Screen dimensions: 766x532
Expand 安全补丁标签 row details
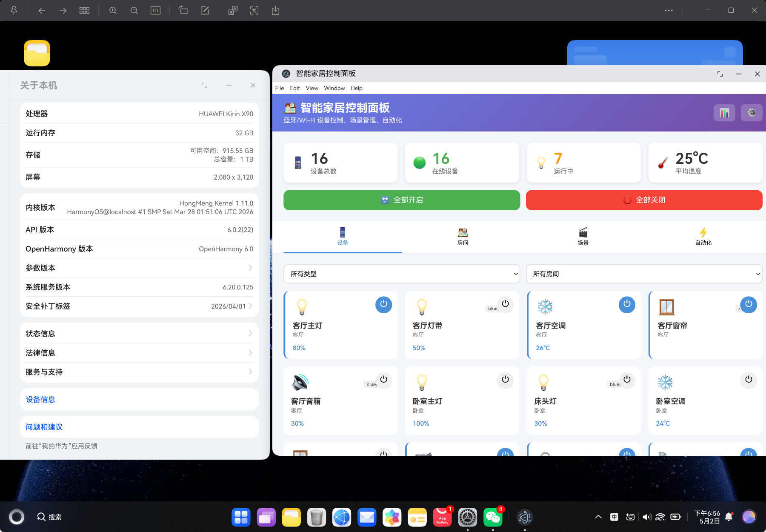click(139, 306)
